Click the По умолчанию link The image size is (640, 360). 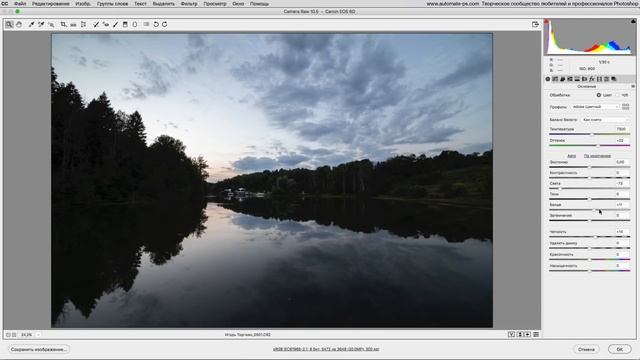point(597,156)
